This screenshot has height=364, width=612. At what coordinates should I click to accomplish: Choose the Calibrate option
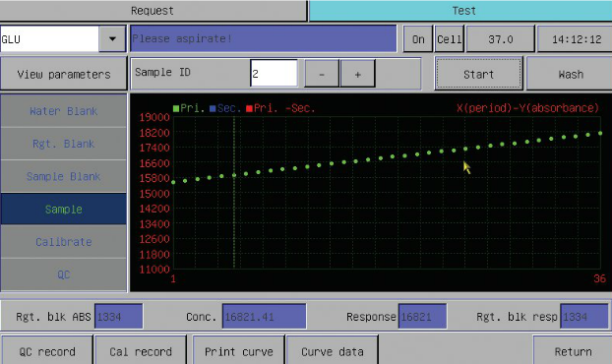point(64,242)
